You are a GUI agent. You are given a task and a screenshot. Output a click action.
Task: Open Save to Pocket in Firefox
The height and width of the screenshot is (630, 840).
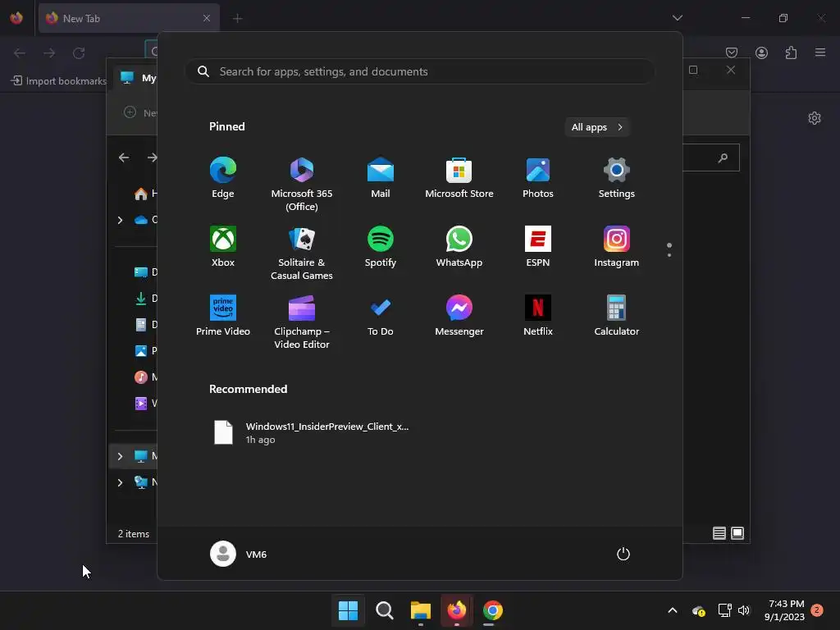click(732, 52)
